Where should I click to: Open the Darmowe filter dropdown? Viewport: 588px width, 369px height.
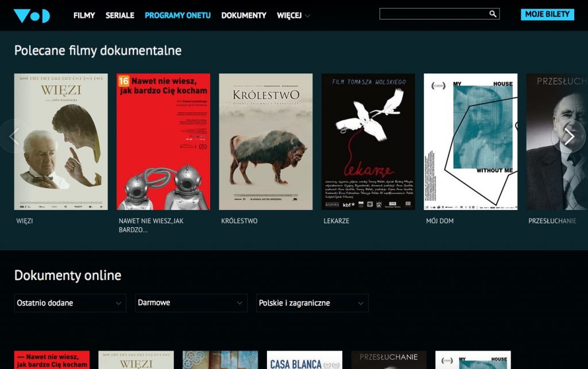tap(191, 303)
